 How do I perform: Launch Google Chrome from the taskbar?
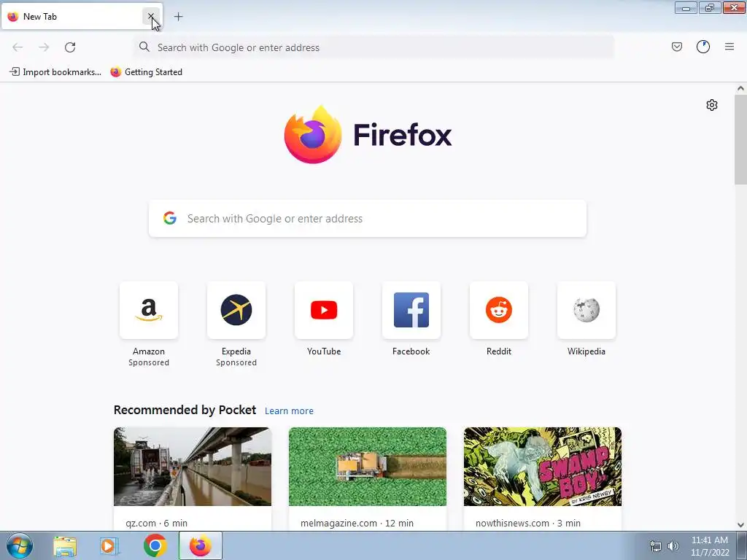pos(155,545)
